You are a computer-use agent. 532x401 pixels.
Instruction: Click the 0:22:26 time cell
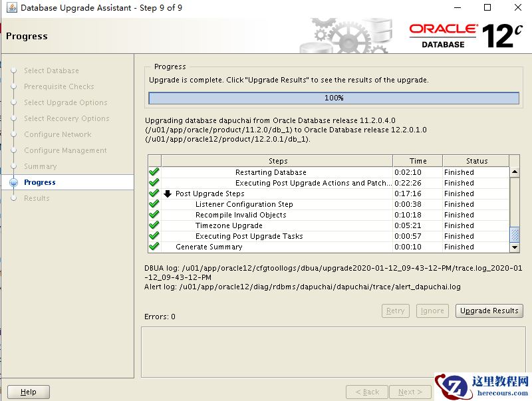click(418, 183)
